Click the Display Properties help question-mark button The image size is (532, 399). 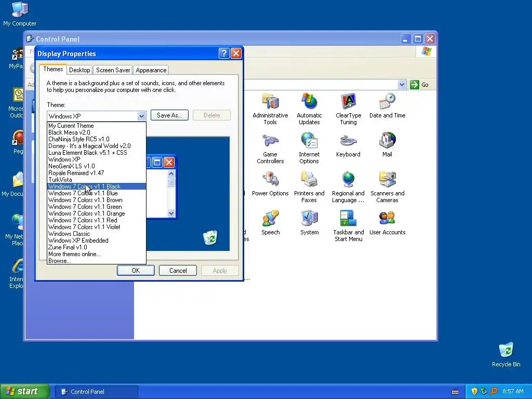pyautogui.click(x=224, y=54)
